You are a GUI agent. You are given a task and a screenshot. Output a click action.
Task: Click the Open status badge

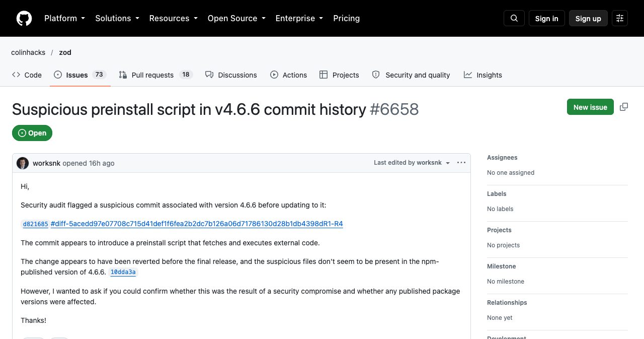coord(32,133)
